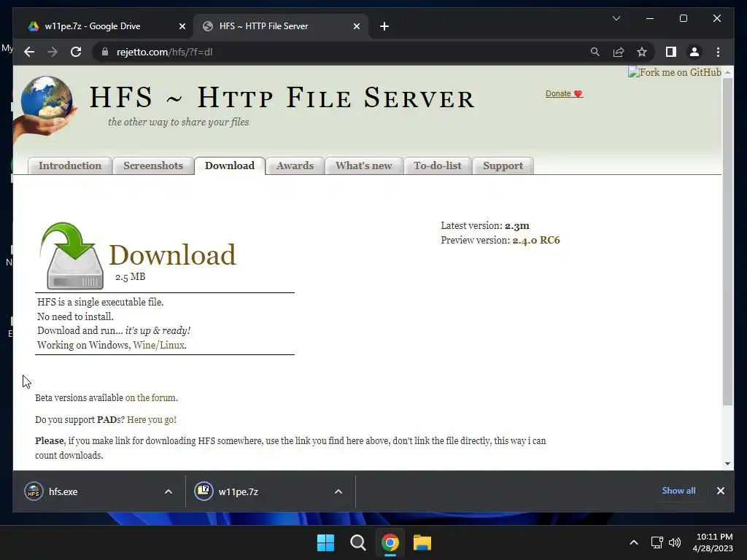Viewport: 747px width, 560px height.
Task: Open the browser side panel
Action: pos(671,52)
